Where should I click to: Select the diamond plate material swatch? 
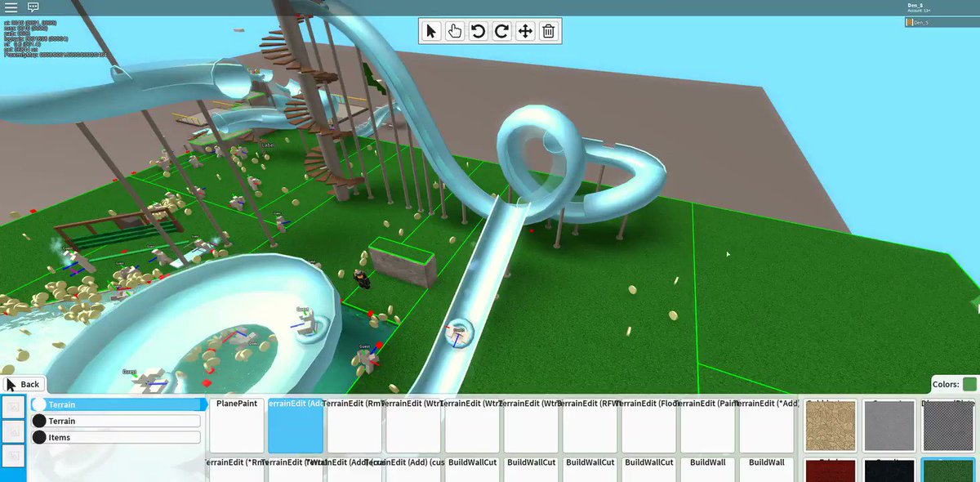pos(950,426)
